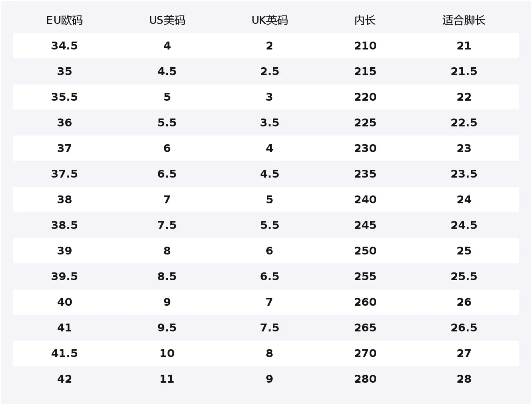
Task: Click US size 10 cell
Action: click(167, 353)
